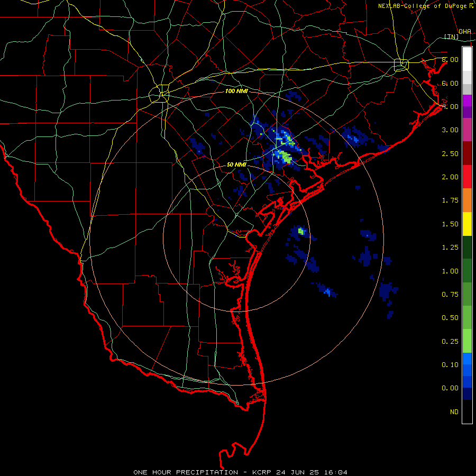Click the 1.50 legend value
476x476 pixels.
(450, 224)
